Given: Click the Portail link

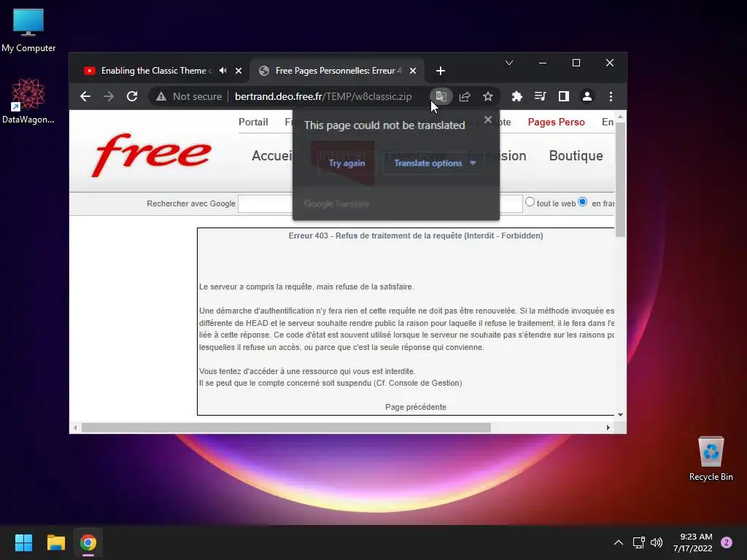Looking at the screenshot, I should tap(253, 122).
